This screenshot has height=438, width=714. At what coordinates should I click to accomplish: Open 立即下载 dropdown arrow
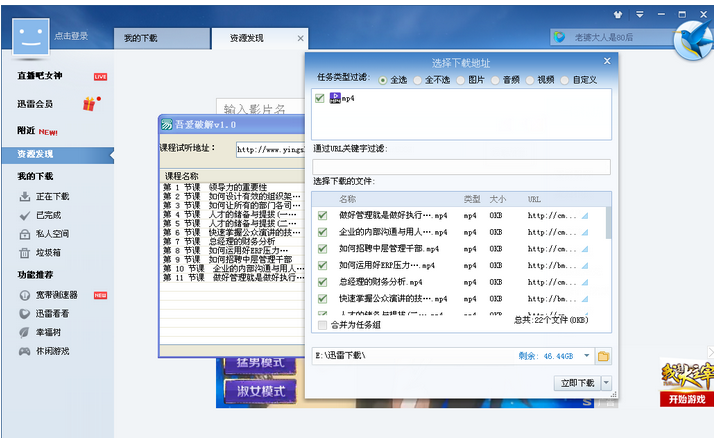(606, 383)
